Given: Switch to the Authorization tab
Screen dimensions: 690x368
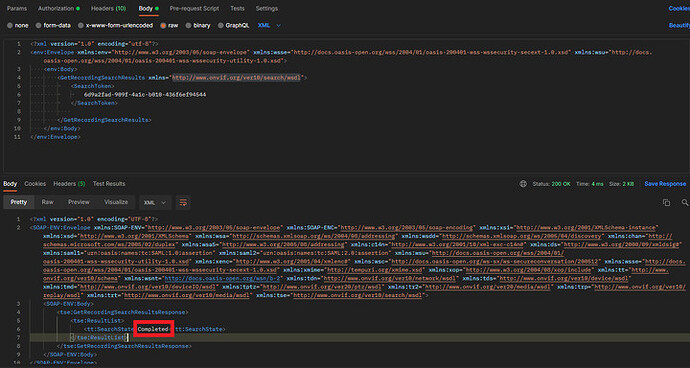Looking at the screenshot, I should [x=59, y=8].
